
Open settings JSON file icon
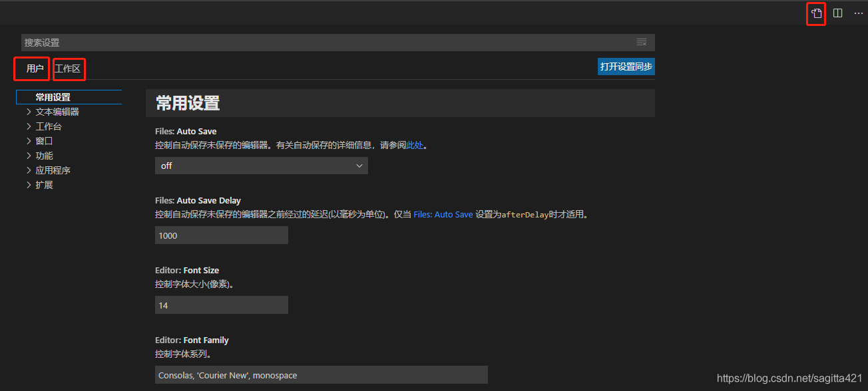coord(816,13)
